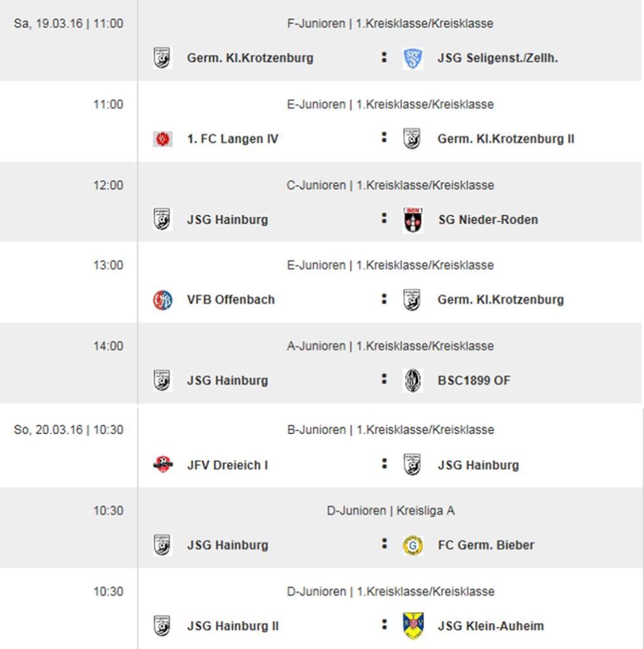Open BSC1899 OF team link

pos(473,380)
